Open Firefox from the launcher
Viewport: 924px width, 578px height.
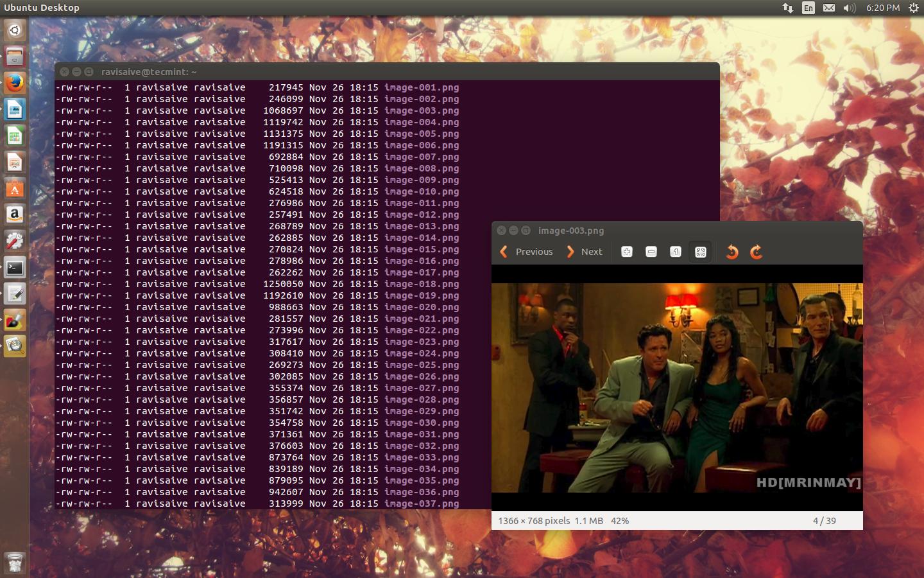(x=15, y=83)
